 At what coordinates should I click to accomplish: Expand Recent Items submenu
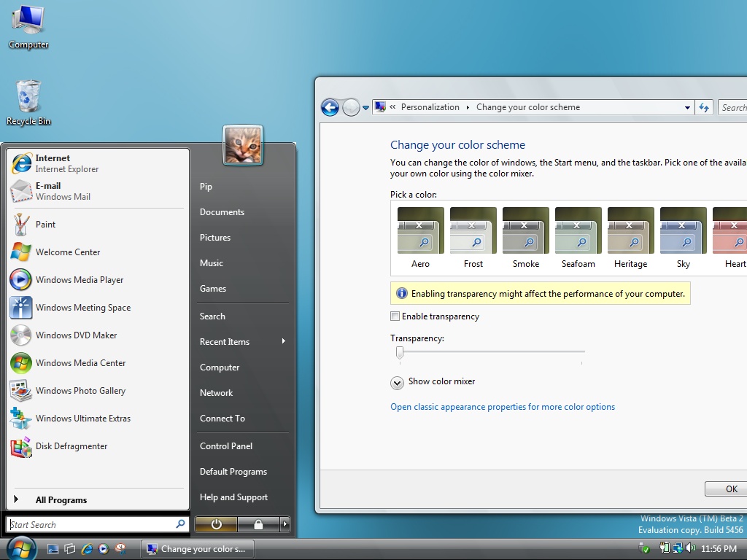coord(243,341)
